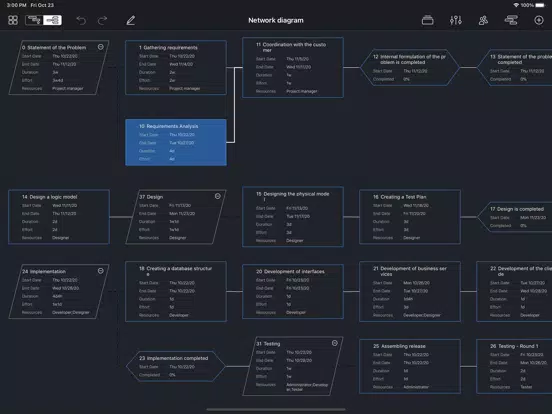This screenshot has width=552, height=414.
Task: Undo the last action
Action: [x=81, y=20]
